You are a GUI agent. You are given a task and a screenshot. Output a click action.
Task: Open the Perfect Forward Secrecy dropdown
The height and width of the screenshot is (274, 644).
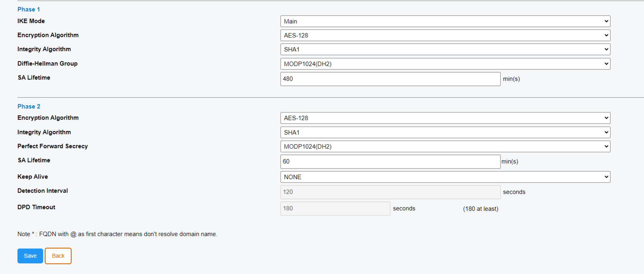pyautogui.click(x=445, y=147)
